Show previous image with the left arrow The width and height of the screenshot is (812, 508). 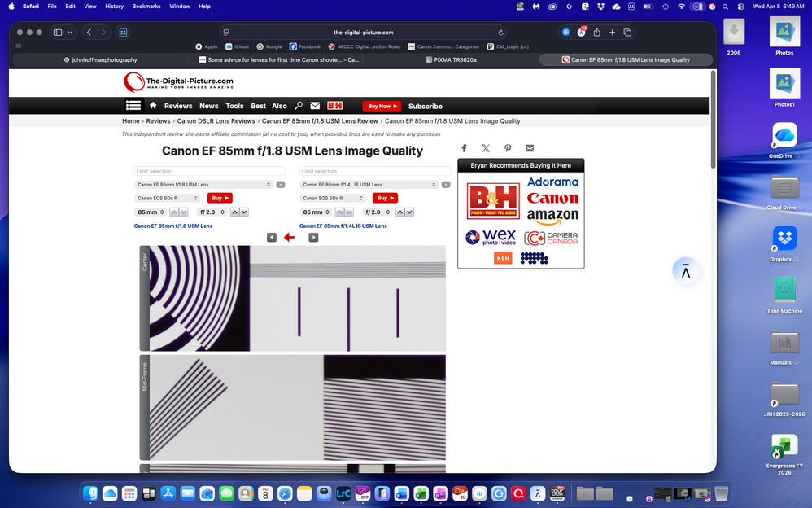pos(272,238)
